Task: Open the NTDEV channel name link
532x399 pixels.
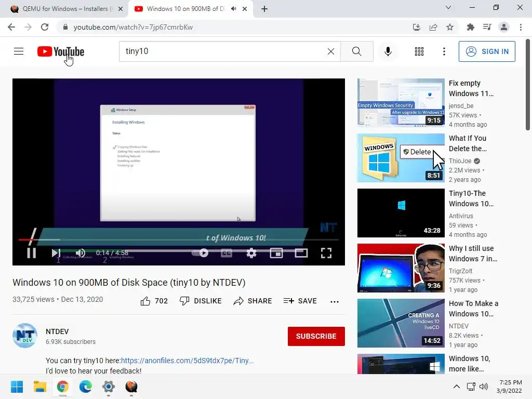Action: (57, 331)
